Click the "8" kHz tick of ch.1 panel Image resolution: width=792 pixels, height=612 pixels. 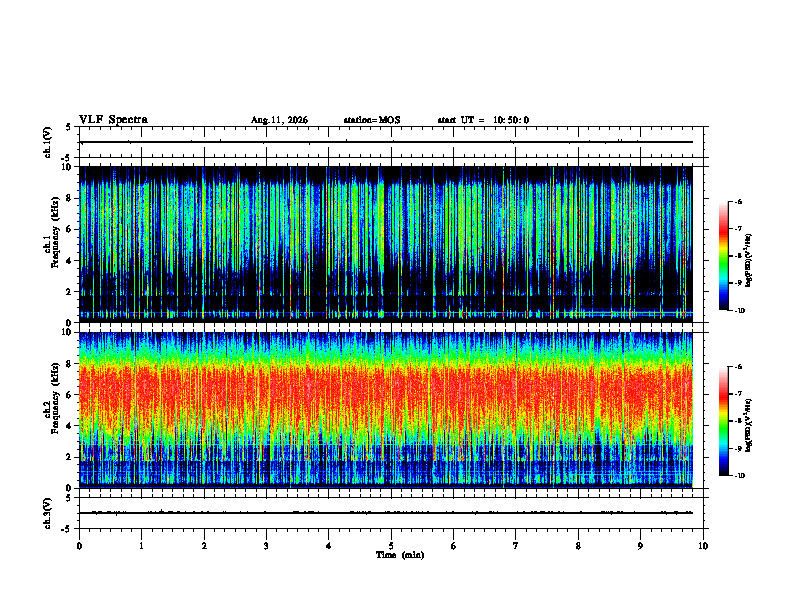(x=71, y=198)
